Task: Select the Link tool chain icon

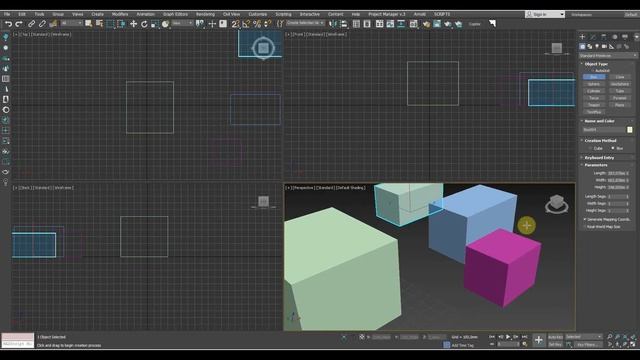Action: 31,24
